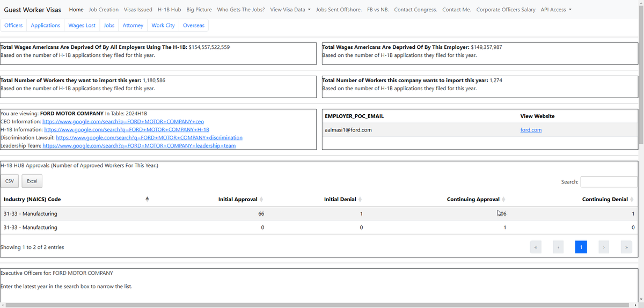
Task: Focus the table Search input field
Action: [609, 182]
